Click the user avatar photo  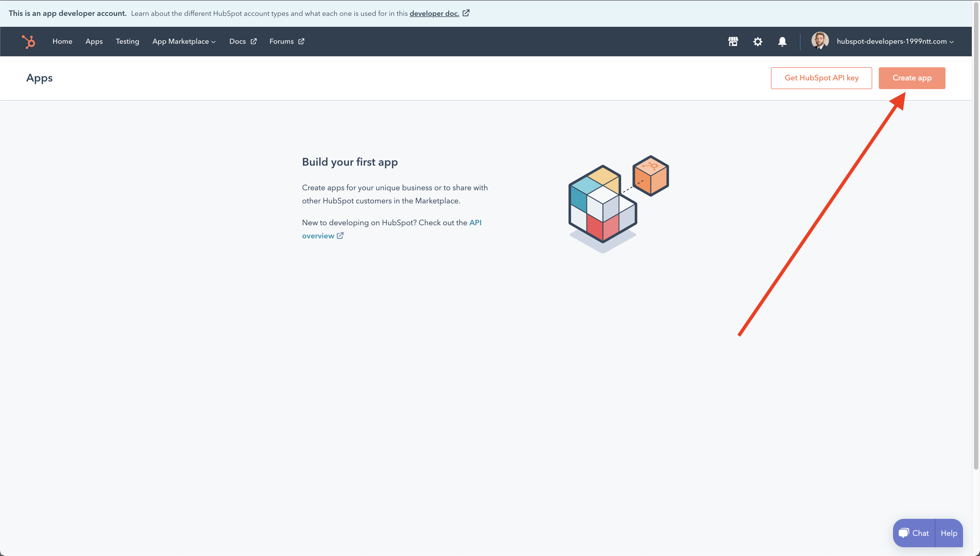click(x=820, y=40)
